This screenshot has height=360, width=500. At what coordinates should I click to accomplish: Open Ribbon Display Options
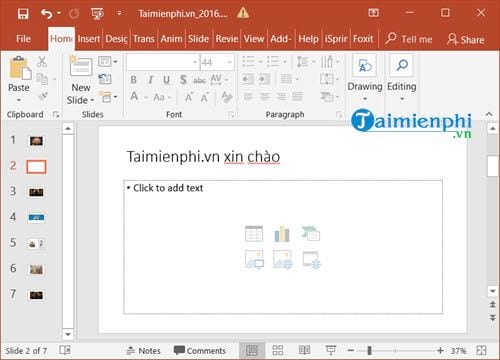[373, 13]
